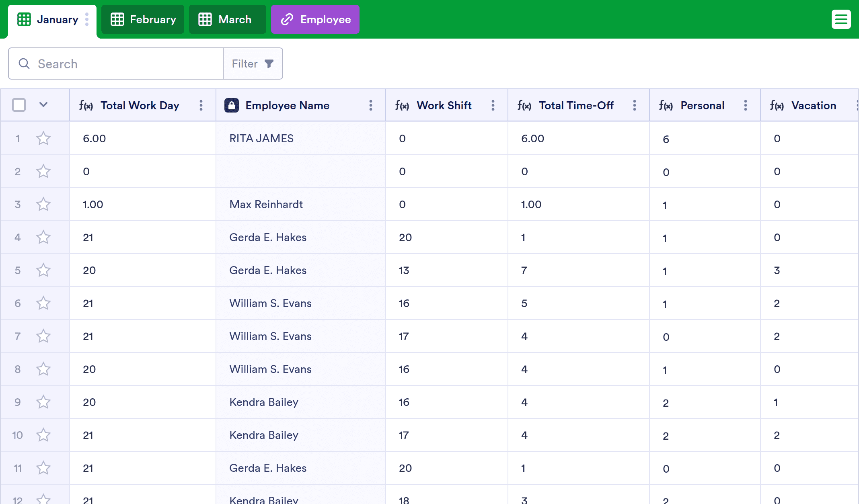
Task: Click the search magnifier icon
Action: click(x=24, y=64)
